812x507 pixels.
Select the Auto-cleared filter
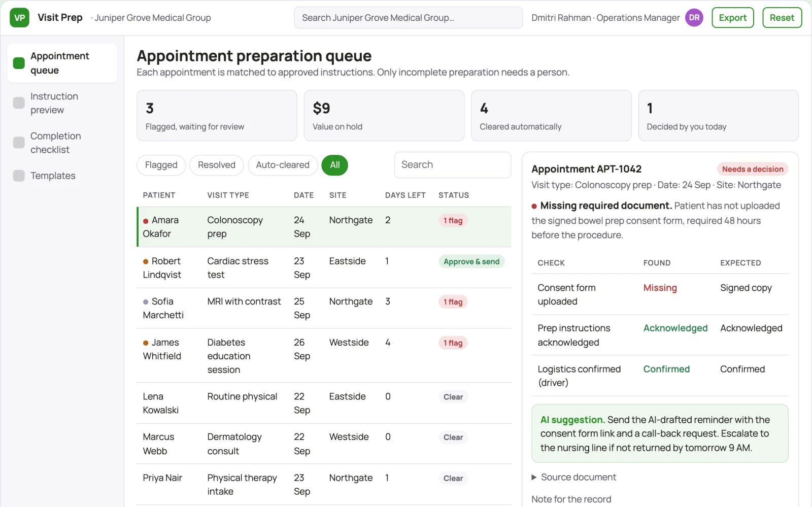[x=283, y=165]
